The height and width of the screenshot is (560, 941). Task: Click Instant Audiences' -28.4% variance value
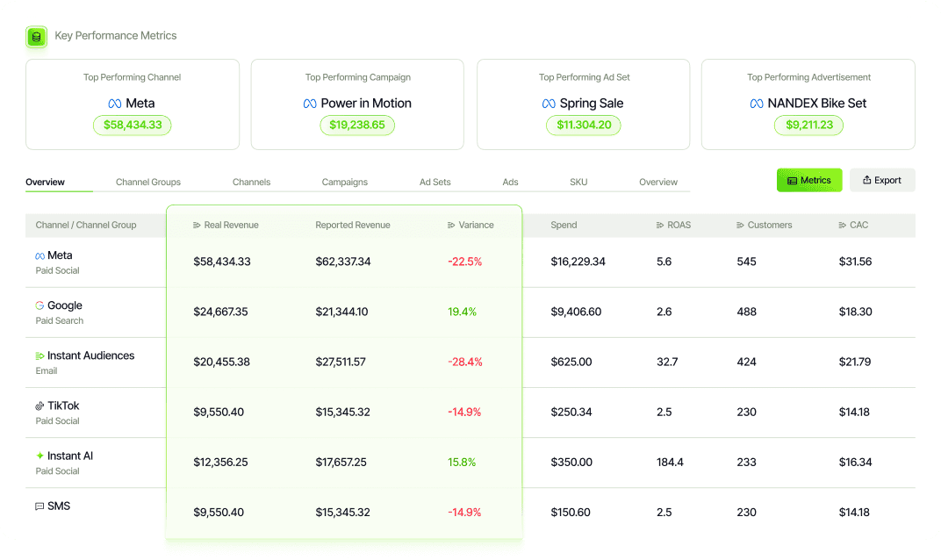[x=464, y=362]
